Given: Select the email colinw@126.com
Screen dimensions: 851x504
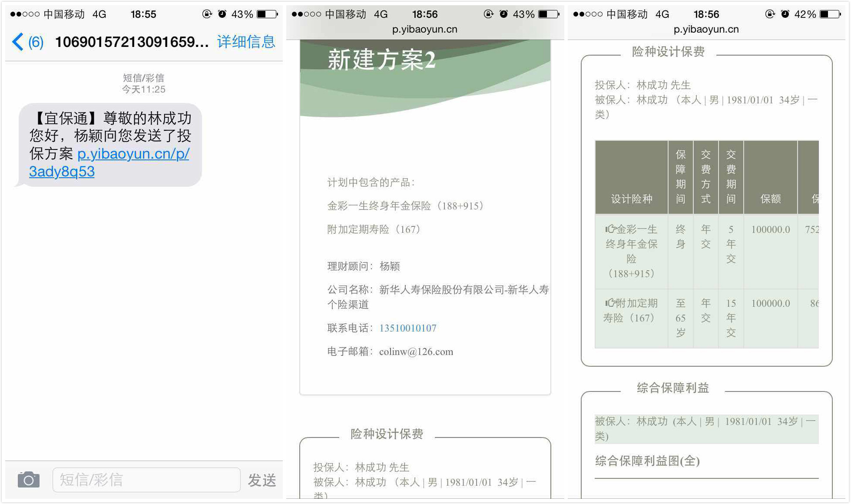Looking at the screenshot, I should point(416,351).
